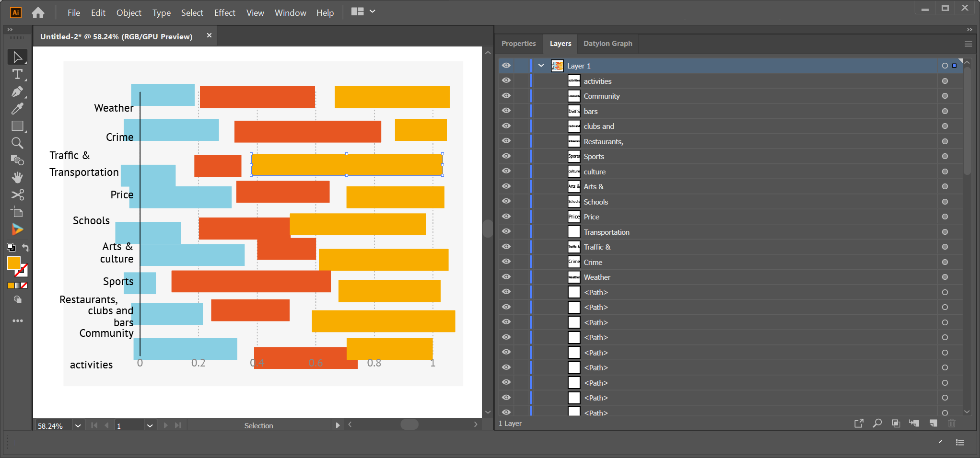Switch to the Datylon Graph tab
The image size is (980, 458).
pos(607,44)
